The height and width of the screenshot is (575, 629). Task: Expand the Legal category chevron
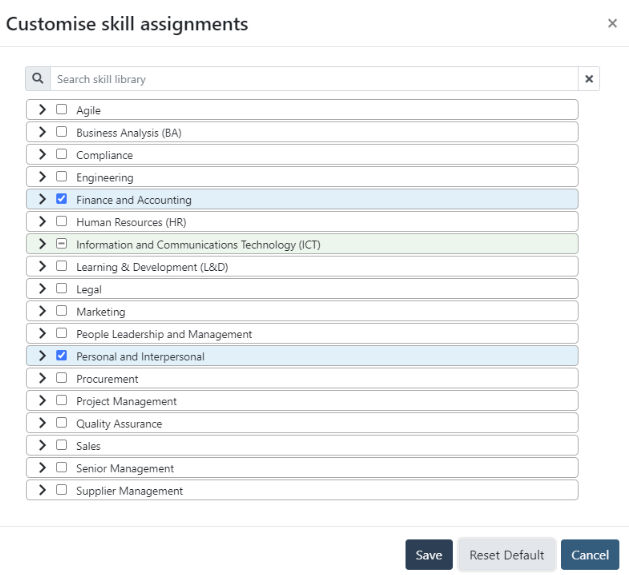pos(42,289)
